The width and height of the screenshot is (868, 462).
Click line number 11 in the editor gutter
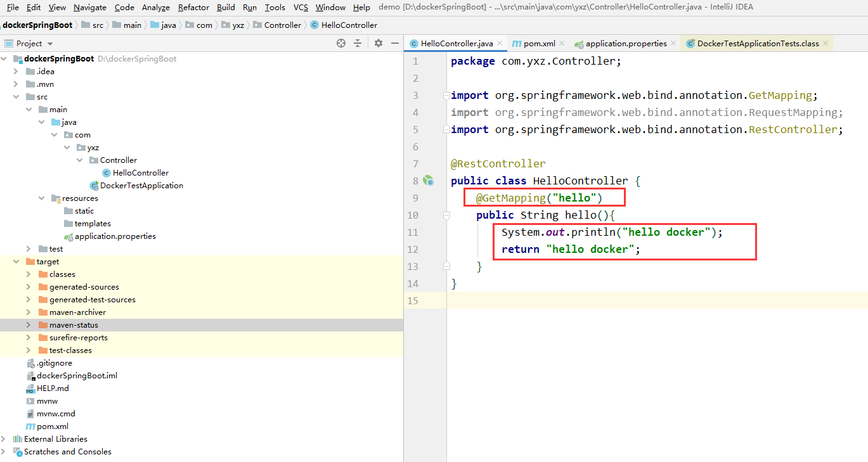413,232
